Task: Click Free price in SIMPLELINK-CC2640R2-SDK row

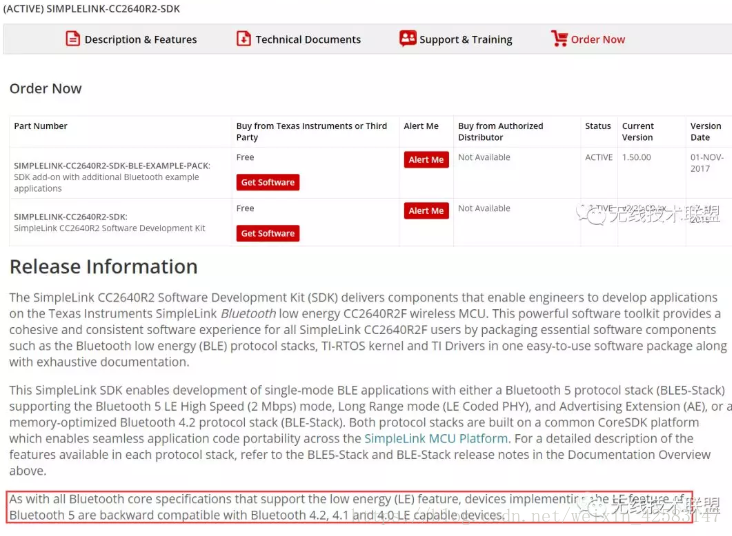Action: (x=245, y=208)
